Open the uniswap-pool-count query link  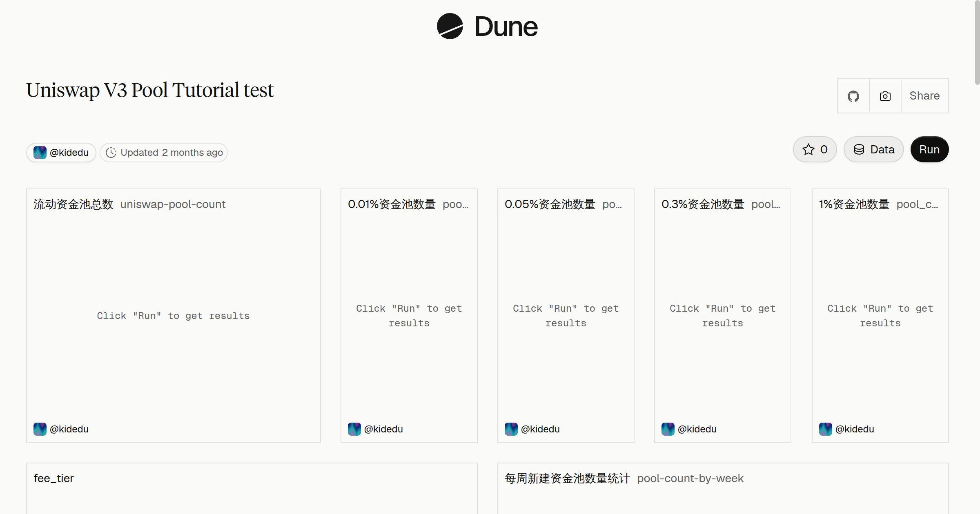(x=173, y=204)
